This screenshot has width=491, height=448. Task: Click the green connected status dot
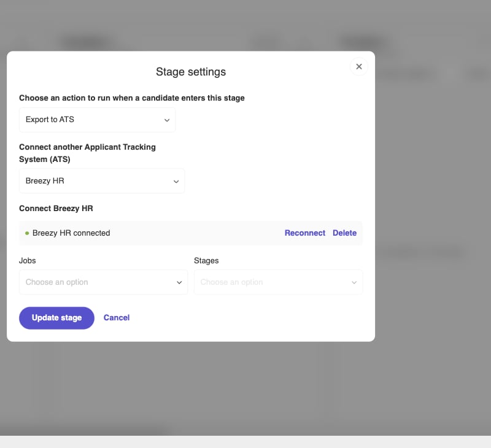click(x=27, y=233)
